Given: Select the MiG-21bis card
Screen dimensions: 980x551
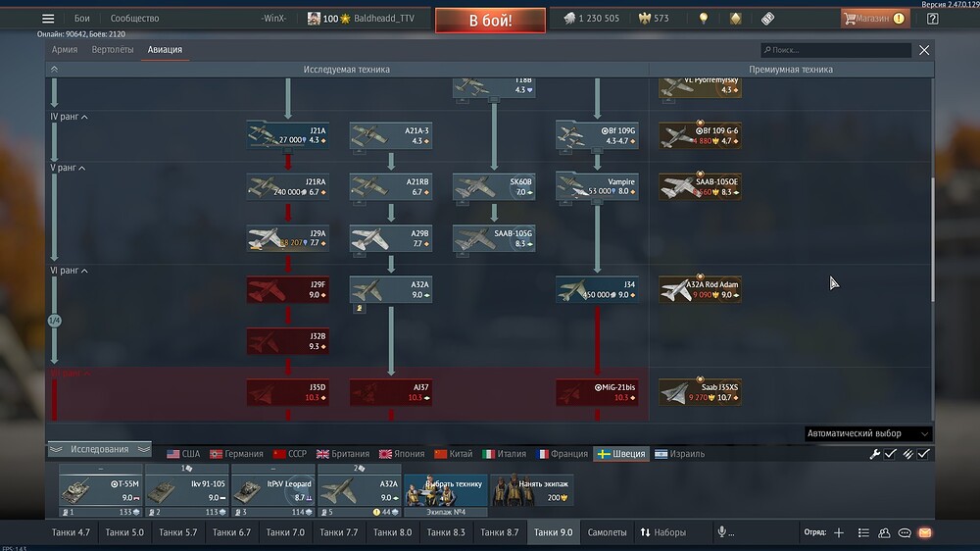Looking at the screenshot, I should pos(598,392).
